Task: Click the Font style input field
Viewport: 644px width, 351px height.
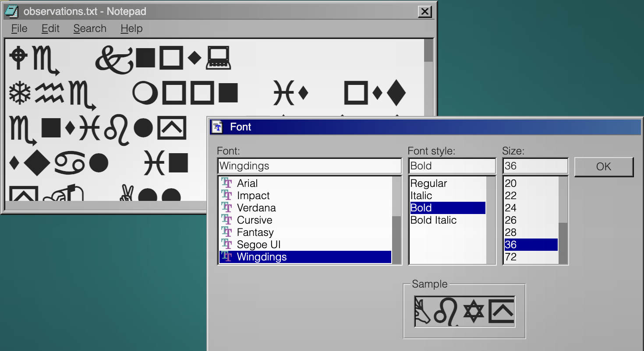Action: pos(452,166)
